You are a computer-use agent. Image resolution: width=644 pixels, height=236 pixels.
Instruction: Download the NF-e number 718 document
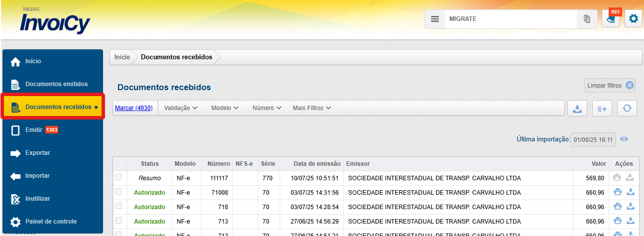click(x=630, y=207)
